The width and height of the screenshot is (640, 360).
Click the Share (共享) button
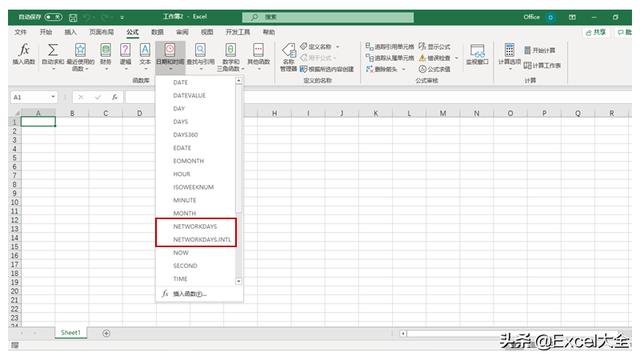pyautogui.click(x=596, y=32)
